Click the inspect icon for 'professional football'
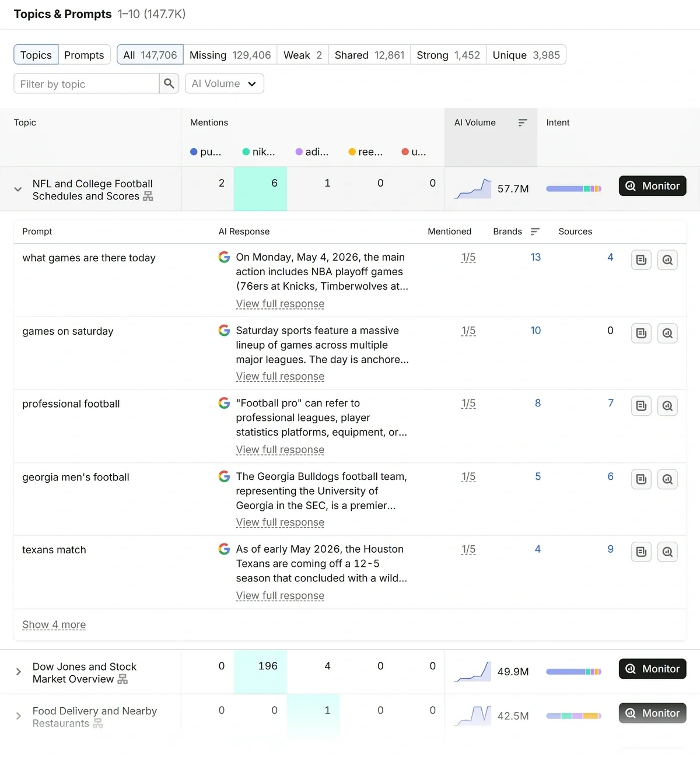The height and width of the screenshot is (758, 700). pyautogui.click(x=667, y=406)
